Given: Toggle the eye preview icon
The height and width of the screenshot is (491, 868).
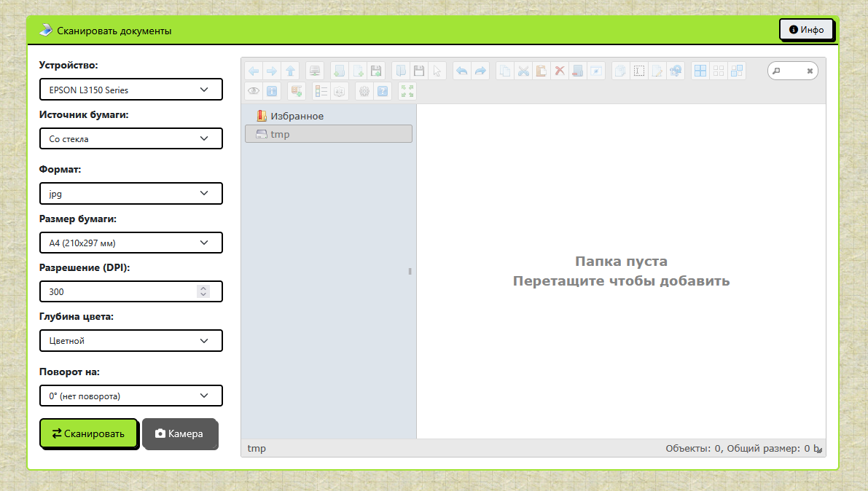Looking at the screenshot, I should tap(253, 91).
